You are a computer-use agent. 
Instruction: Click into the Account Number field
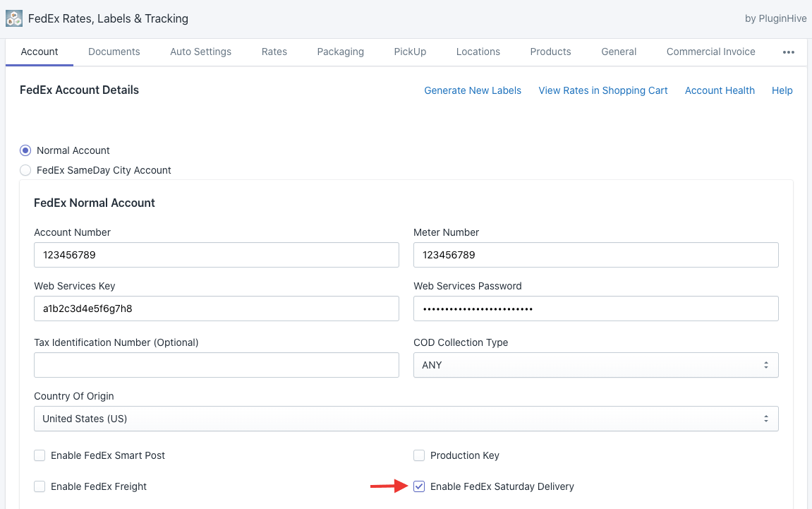(x=216, y=255)
